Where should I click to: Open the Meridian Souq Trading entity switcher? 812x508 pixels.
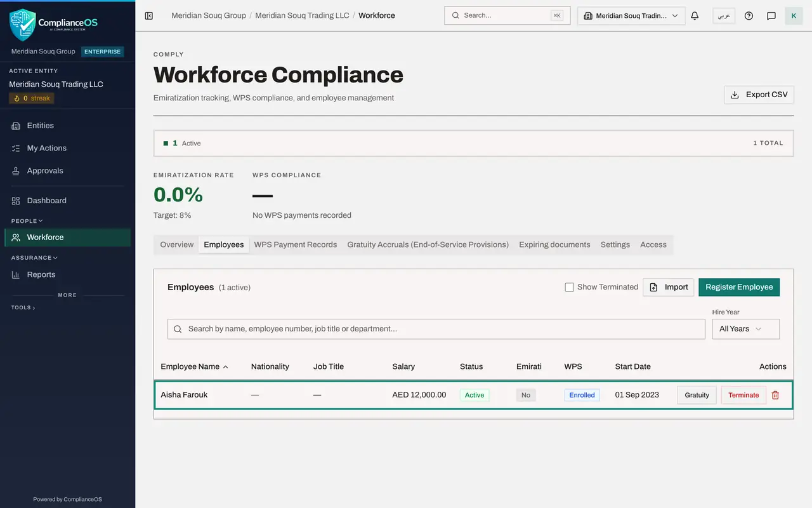631,16
